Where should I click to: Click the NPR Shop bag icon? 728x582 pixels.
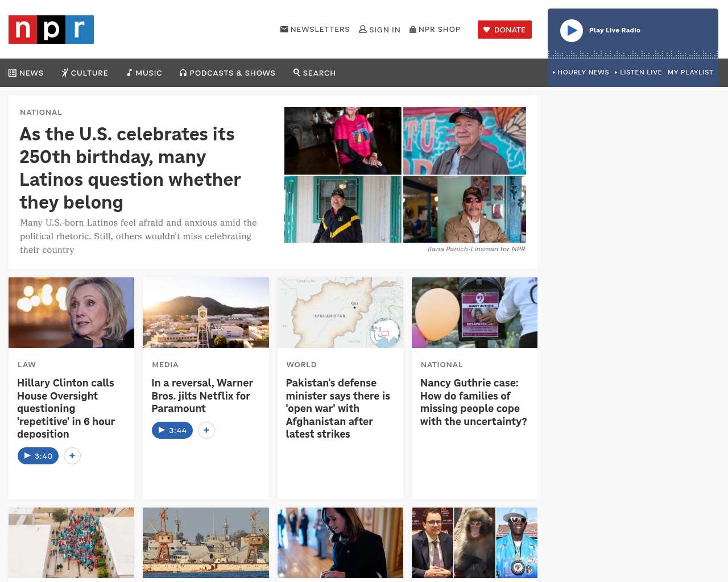tap(413, 29)
